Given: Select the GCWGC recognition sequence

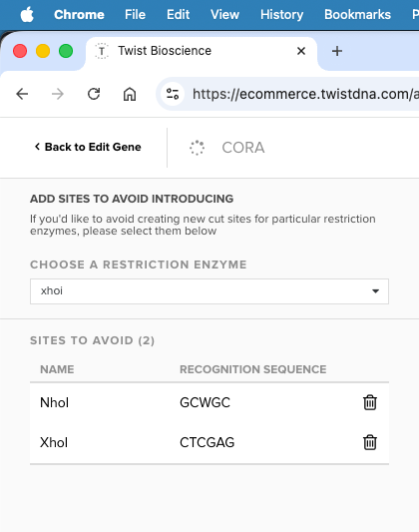Looking at the screenshot, I should pos(205,402).
